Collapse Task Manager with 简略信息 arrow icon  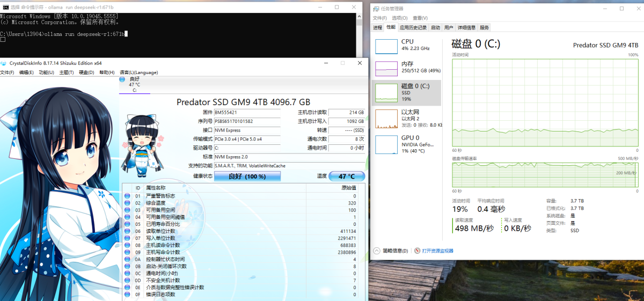click(x=376, y=251)
